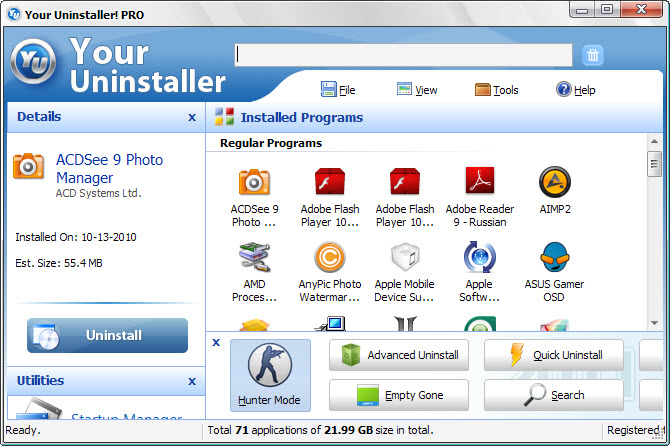Click the trash icon beside search box
This screenshot has height=446, width=670.
pos(593,55)
